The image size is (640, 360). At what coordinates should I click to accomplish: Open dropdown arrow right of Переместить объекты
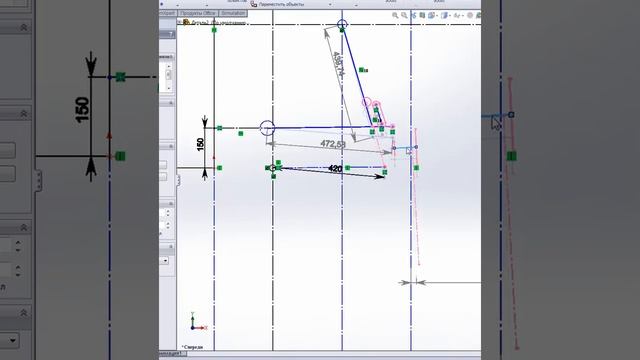click(x=330, y=5)
